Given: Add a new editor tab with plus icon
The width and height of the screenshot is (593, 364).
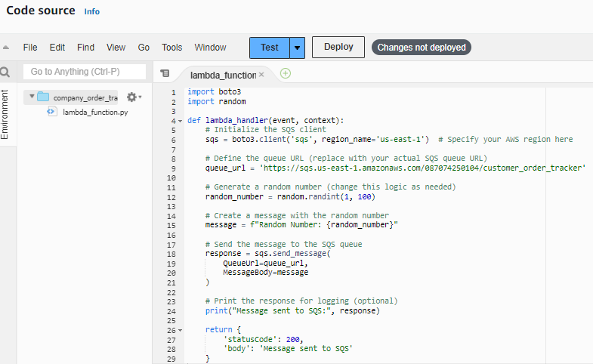Looking at the screenshot, I should [286, 73].
